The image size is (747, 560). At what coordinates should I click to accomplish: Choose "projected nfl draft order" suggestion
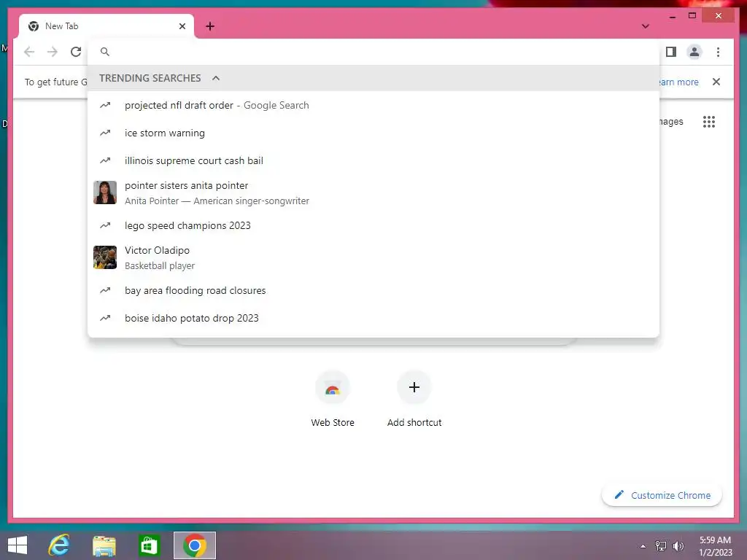(x=373, y=105)
